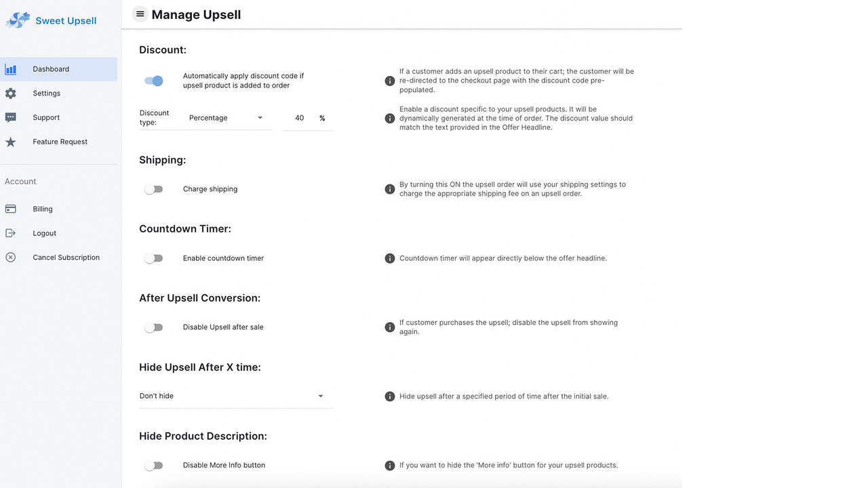This screenshot has height=488, width=868.
Task: Click the Sweet Upsell link text
Action: tap(66, 20)
